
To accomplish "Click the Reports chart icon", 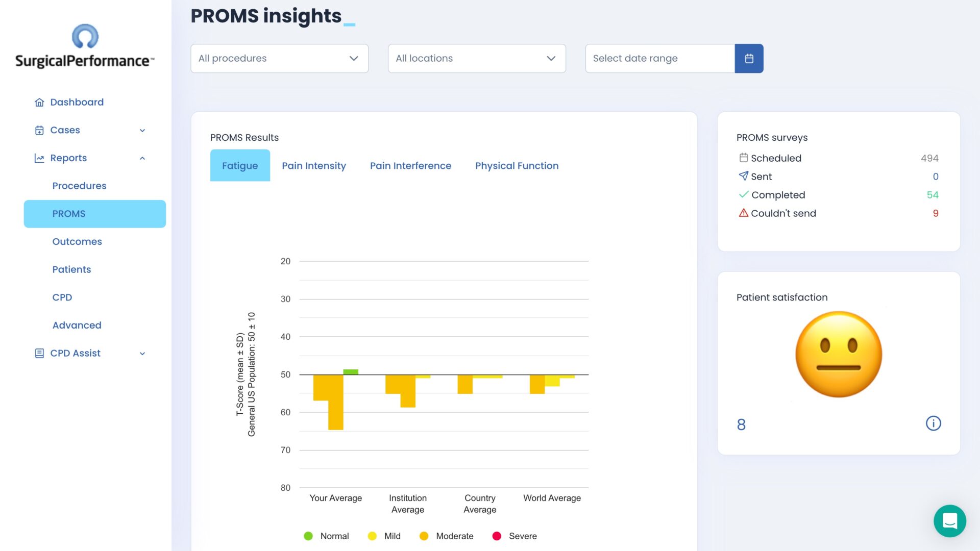I will 39,158.
